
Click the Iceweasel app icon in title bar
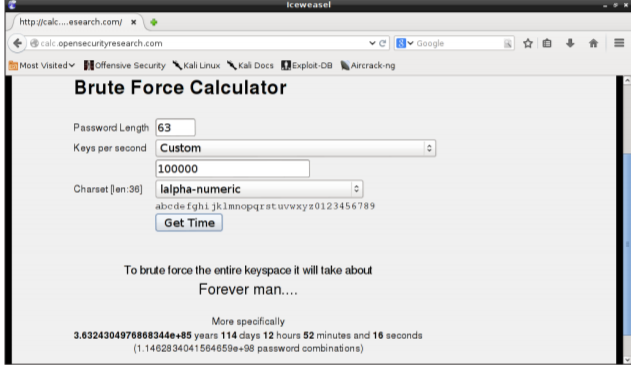click(12, 5)
